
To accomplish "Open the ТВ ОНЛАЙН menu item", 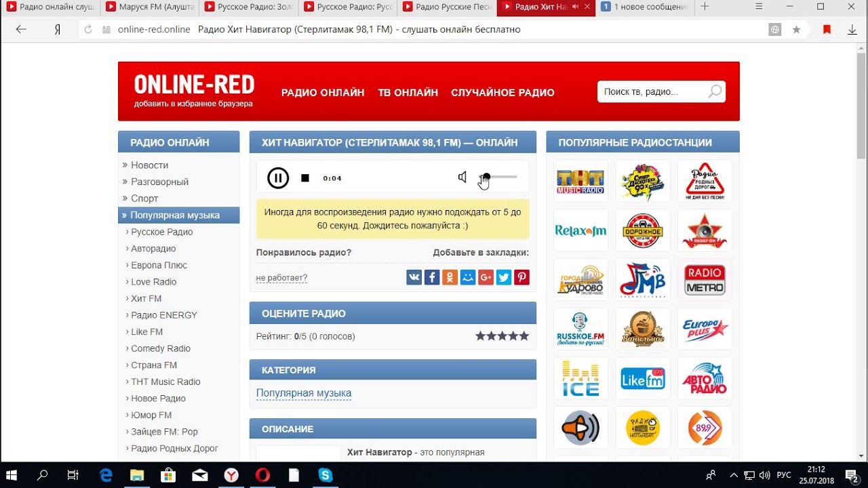I will (408, 93).
